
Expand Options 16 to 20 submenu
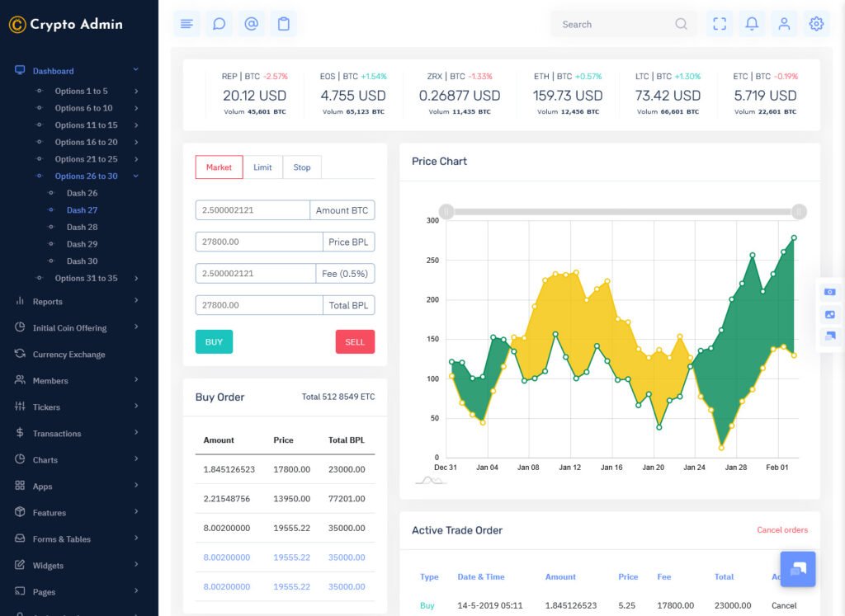click(x=86, y=142)
